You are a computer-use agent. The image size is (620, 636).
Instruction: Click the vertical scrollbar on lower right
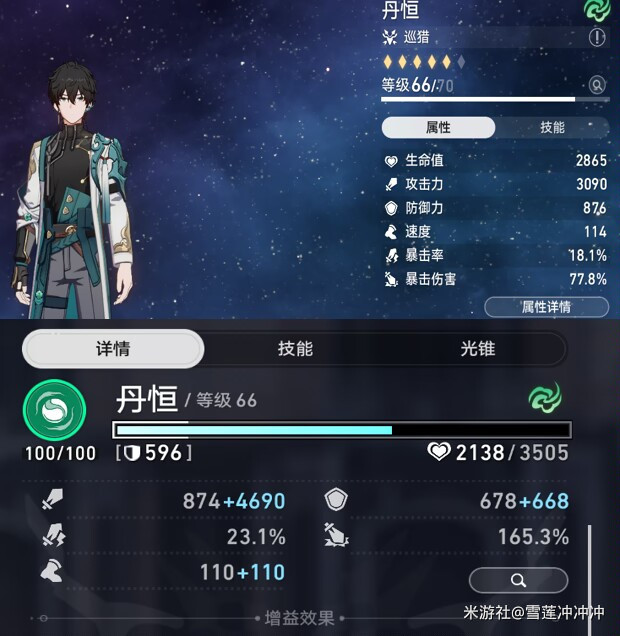point(590,580)
